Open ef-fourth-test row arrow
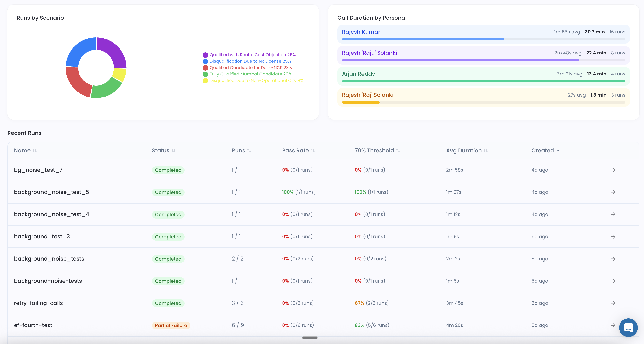The height and width of the screenshot is (344, 644). [x=613, y=325]
